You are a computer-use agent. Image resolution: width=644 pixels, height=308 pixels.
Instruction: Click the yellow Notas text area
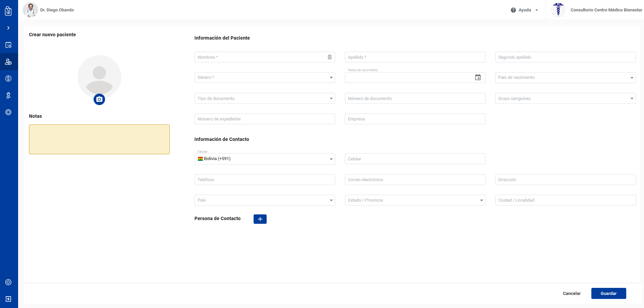[x=99, y=139]
